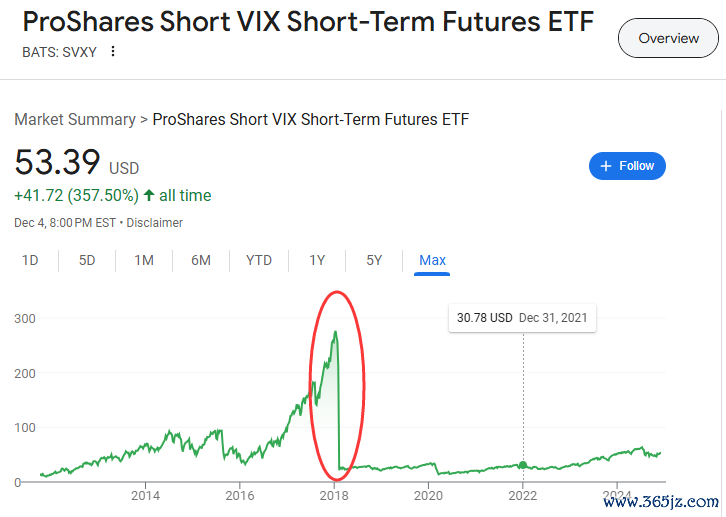Follow the ProShares Short VIX ETF
The height and width of the screenshot is (517, 726).
pos(627,166)
